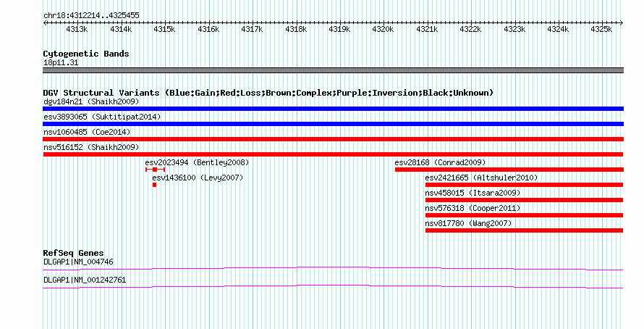The height and width of the screenshot is (329, 644).
Task: Click the 4314k ruler mark
Action: click(121, 29)
